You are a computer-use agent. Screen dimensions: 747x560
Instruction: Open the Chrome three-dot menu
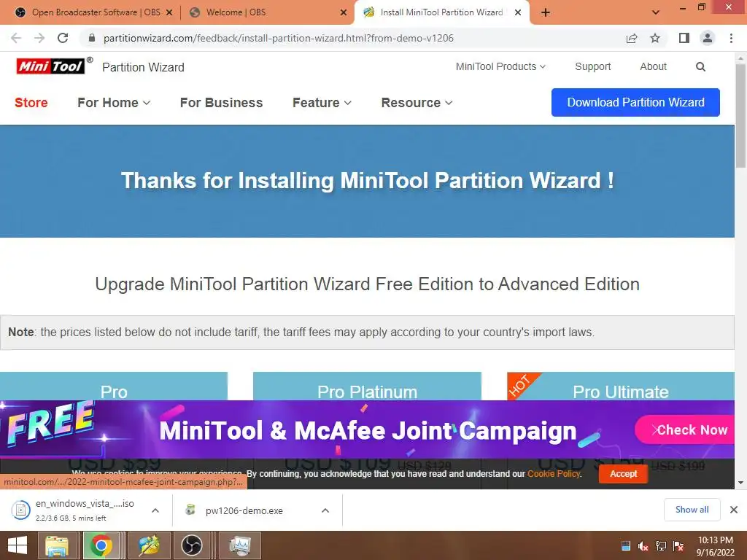coord(731,38)
